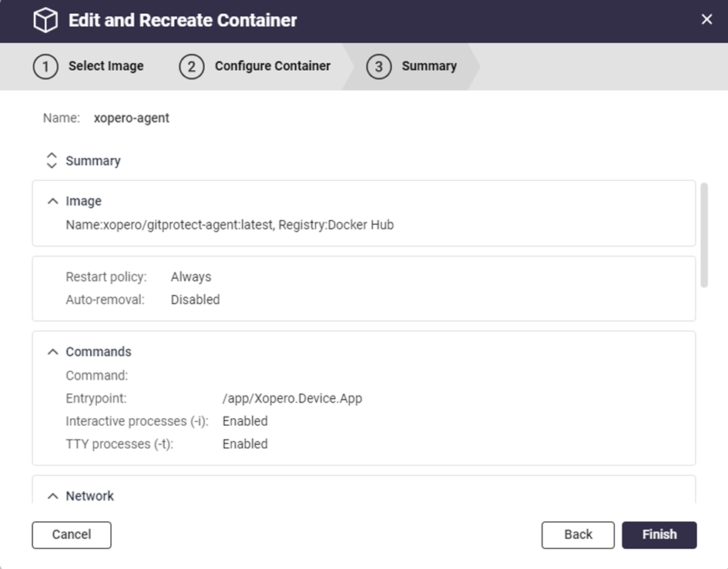Go back using the Back button
Image resolution: width=728 pixels, height=569 pixels.
[578, 534]
